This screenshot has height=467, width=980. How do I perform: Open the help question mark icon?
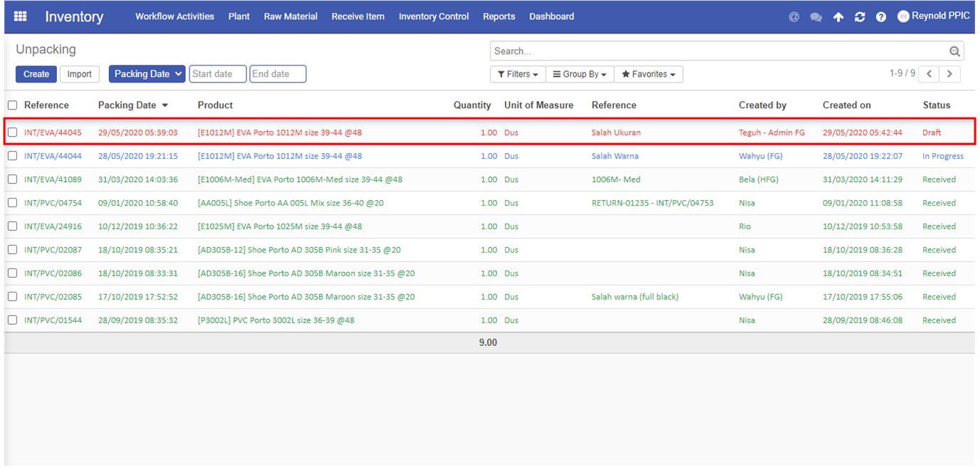881,17
